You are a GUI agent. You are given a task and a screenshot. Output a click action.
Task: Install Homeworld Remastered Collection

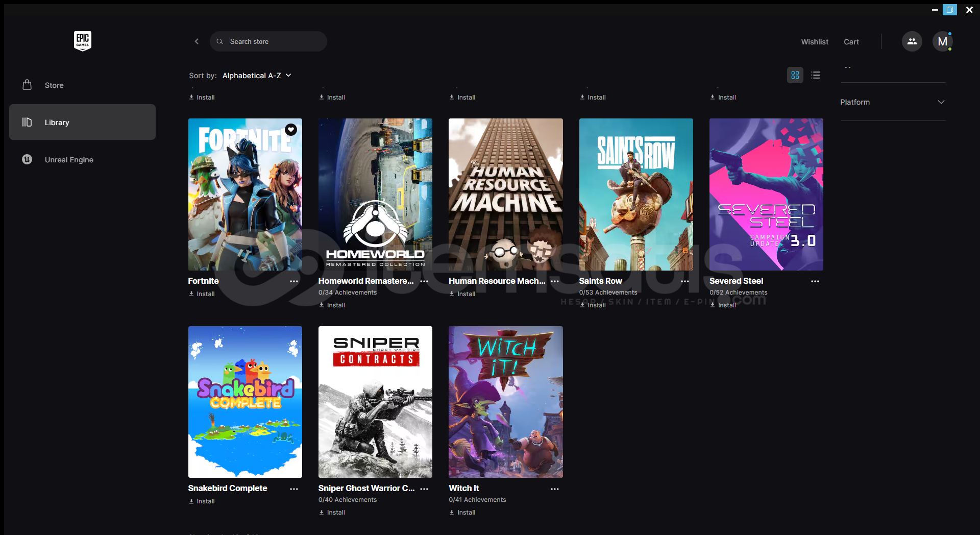pos(332,305)
